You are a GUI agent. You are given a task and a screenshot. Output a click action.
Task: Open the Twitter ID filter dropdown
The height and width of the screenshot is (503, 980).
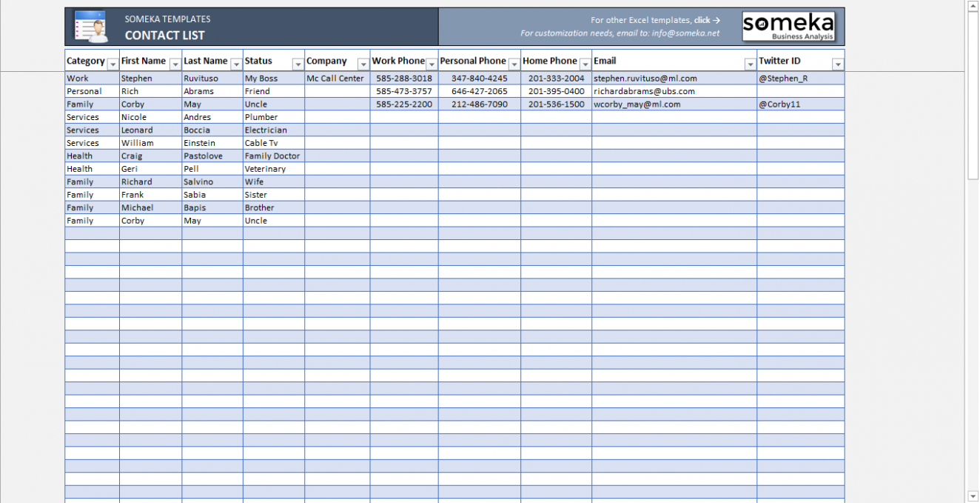pyautogui.click(x=837, y=64)
